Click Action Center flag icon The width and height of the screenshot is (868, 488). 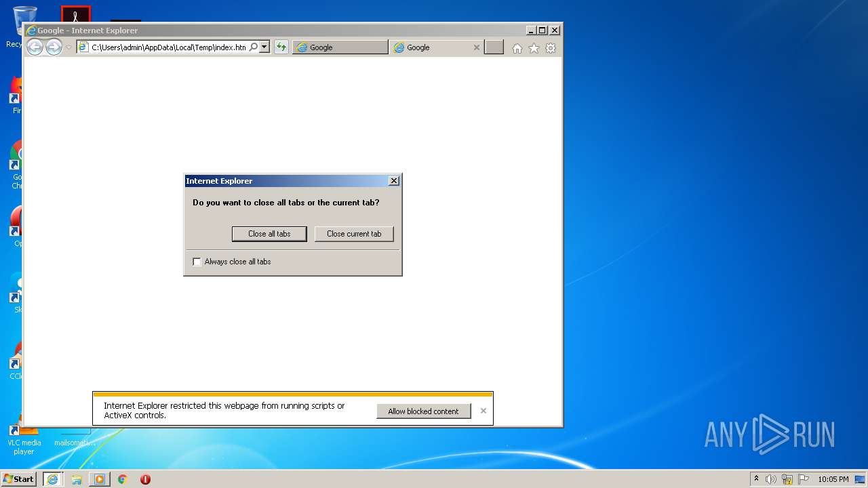(x=804, y=479)
